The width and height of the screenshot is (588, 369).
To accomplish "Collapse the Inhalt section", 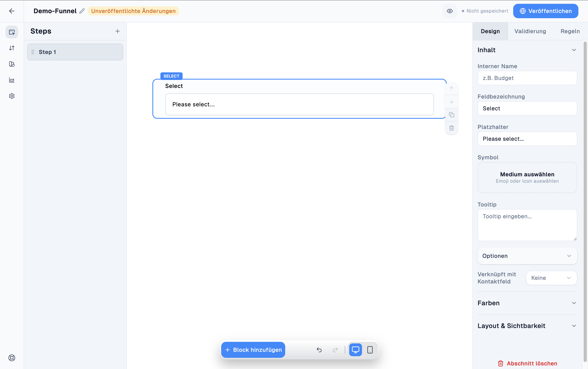I will (527, 50).
